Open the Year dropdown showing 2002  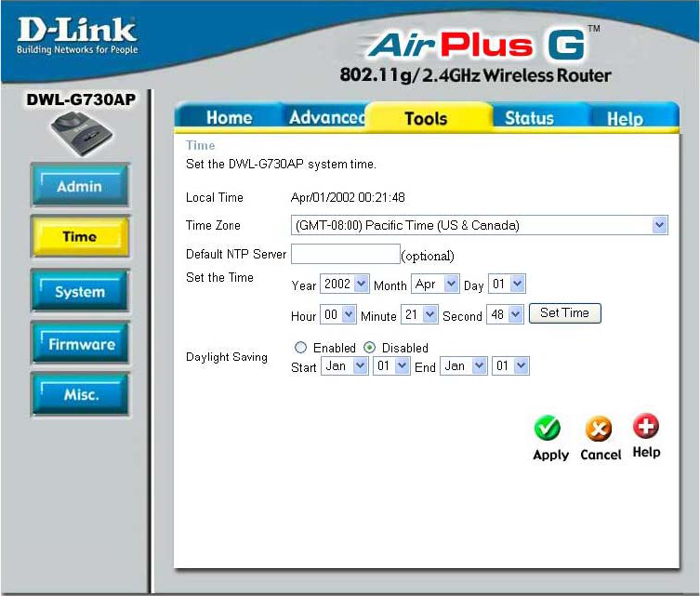coord(344,284)
